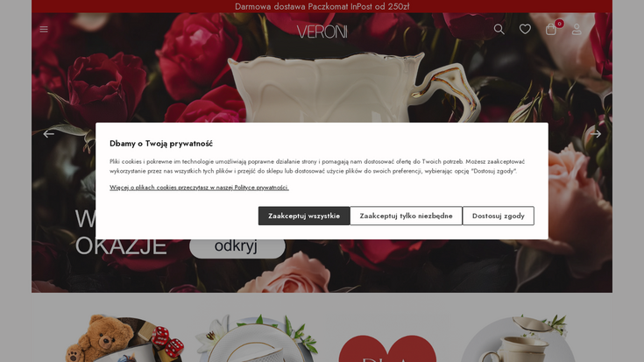
Task: Open the search magnifier icon
Action: [499, 29]
